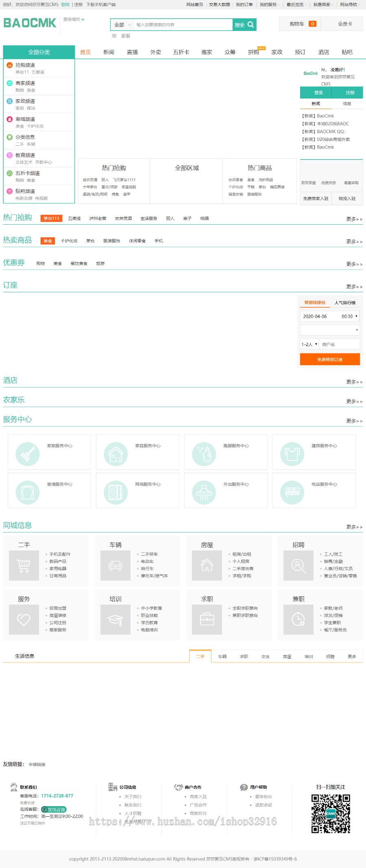Open the 外卖 navigation item
This screenshot has height=868, width=366.
(x=156, y=52)
